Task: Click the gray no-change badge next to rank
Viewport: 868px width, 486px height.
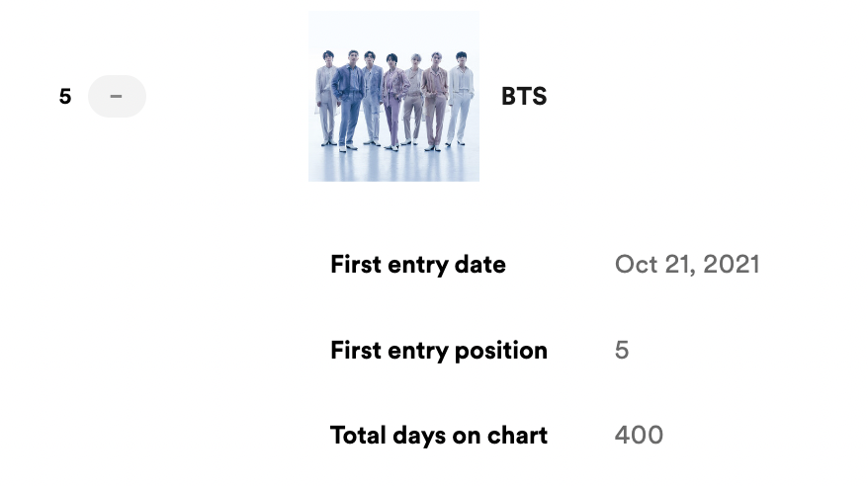Action: [117, 97]
